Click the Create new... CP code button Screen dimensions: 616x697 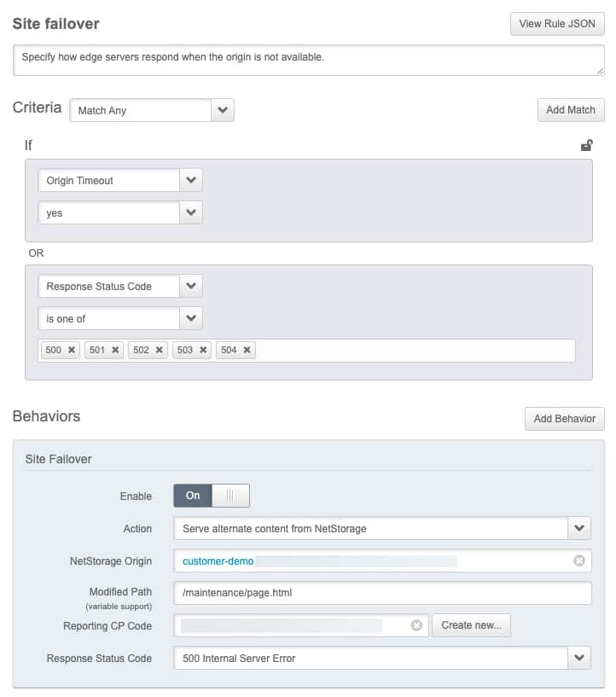coord(471,625)
